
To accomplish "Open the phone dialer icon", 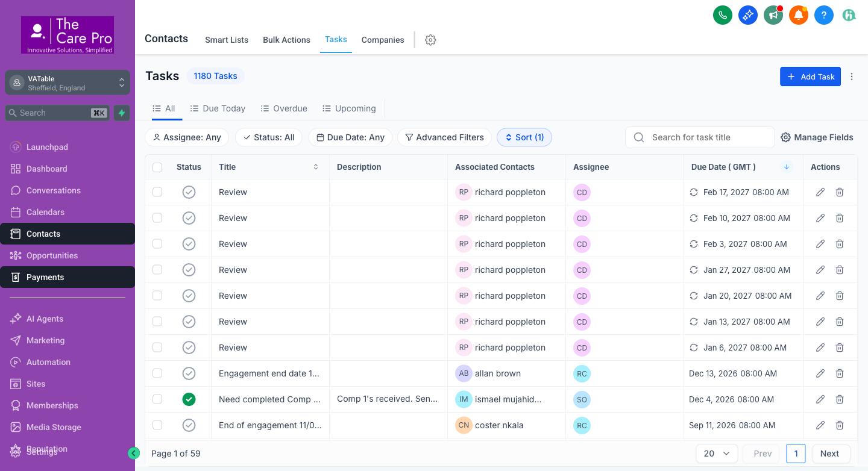I will click(723, 15).
